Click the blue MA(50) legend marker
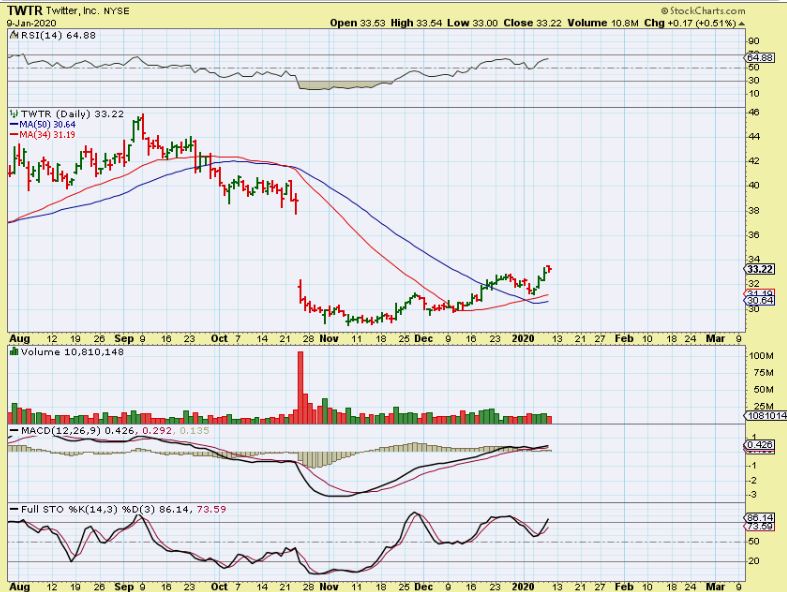This screenshot has height=592, width=787. pyautogui.click(x=13, y=124)
